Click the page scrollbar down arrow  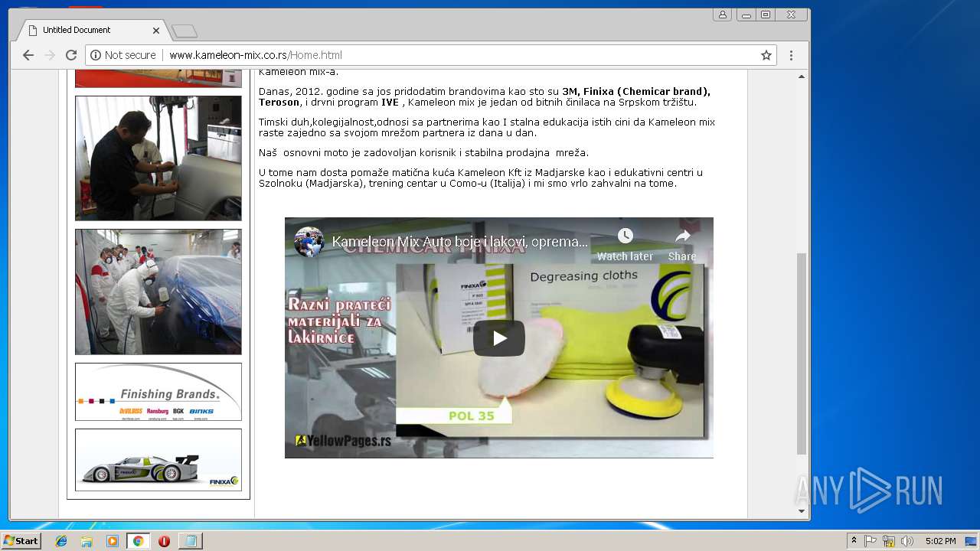[x=802, y=511]
